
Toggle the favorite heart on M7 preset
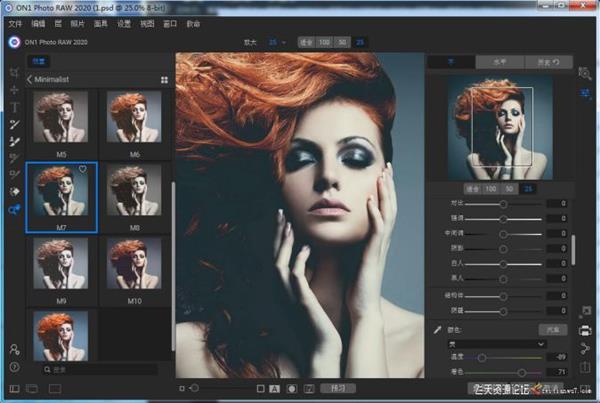pos(83,170)
